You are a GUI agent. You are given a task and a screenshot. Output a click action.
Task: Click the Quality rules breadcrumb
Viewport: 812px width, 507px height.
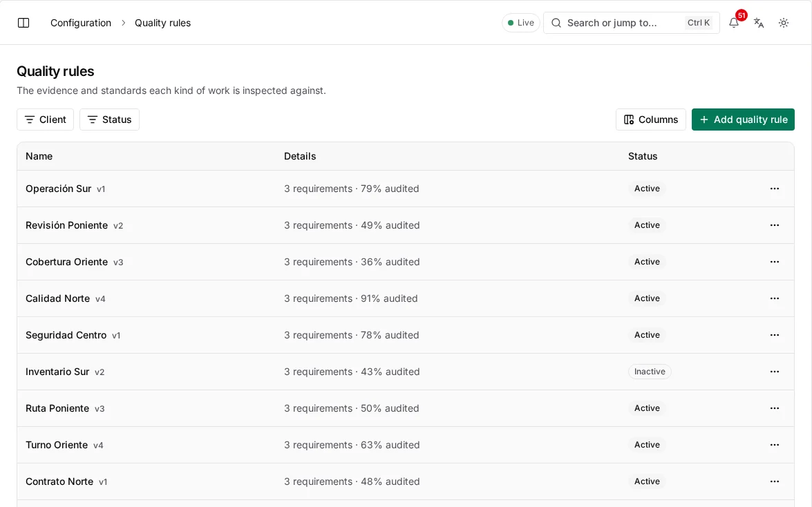[162, 23]
